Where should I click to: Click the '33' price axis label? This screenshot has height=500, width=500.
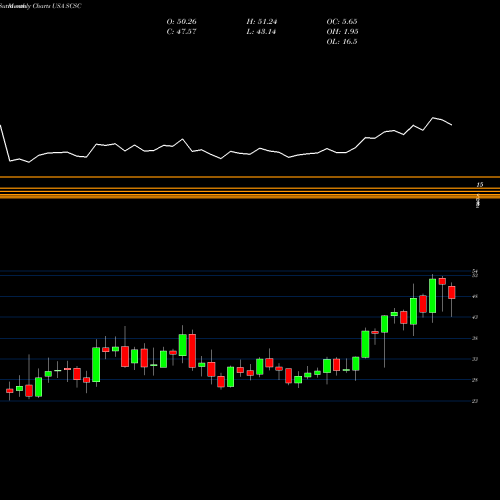[475, 359]
